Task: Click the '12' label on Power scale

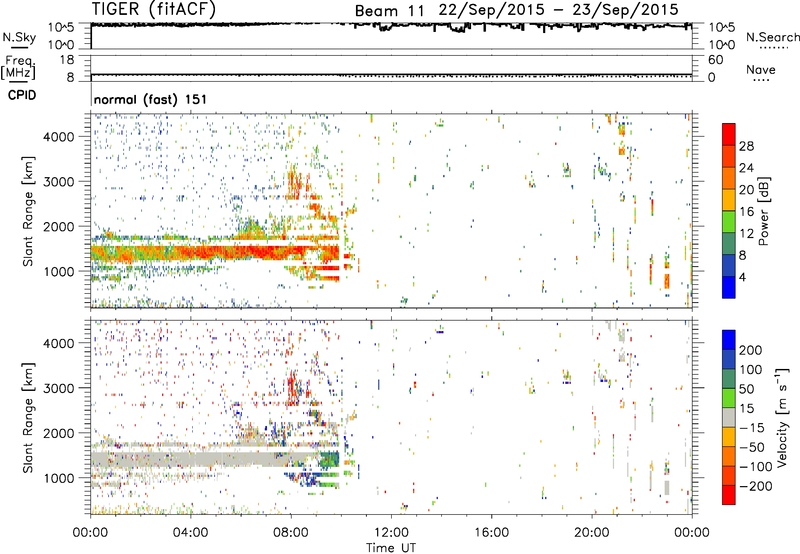Action: point(746,234)
